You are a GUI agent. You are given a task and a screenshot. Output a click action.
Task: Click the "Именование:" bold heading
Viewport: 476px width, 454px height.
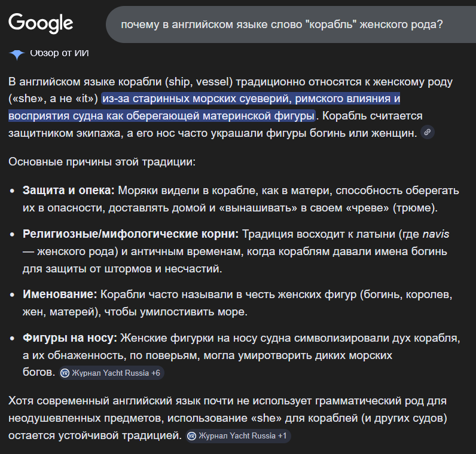(x=59, y=295)
